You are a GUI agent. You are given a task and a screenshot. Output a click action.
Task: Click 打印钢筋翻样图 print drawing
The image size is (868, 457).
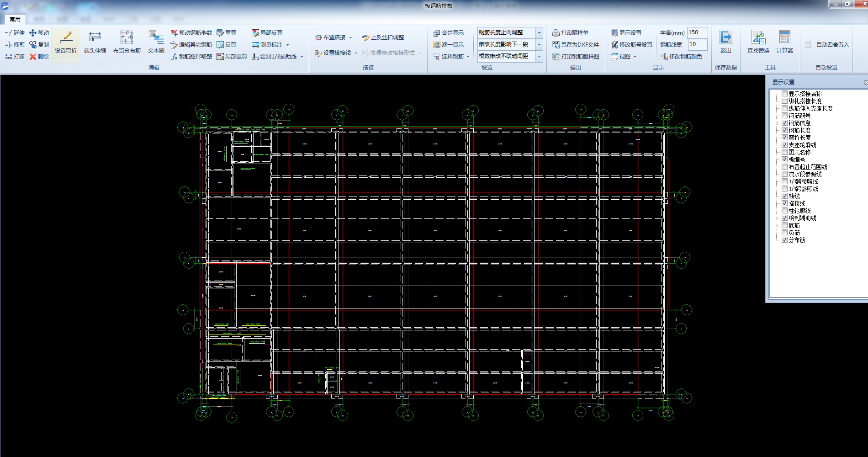(576, 57)
